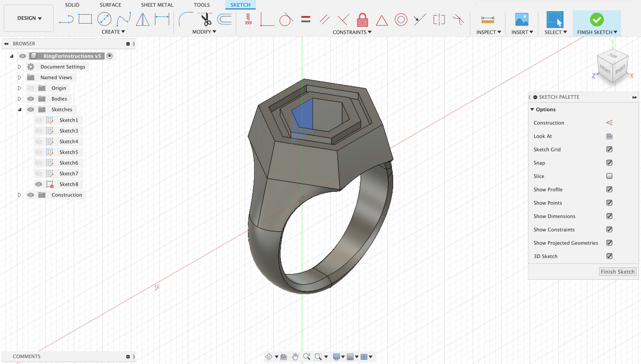Switch to the SHEET METAL tab
The width and height of the screenshot is (641, 364).
[x=157, y=5]
